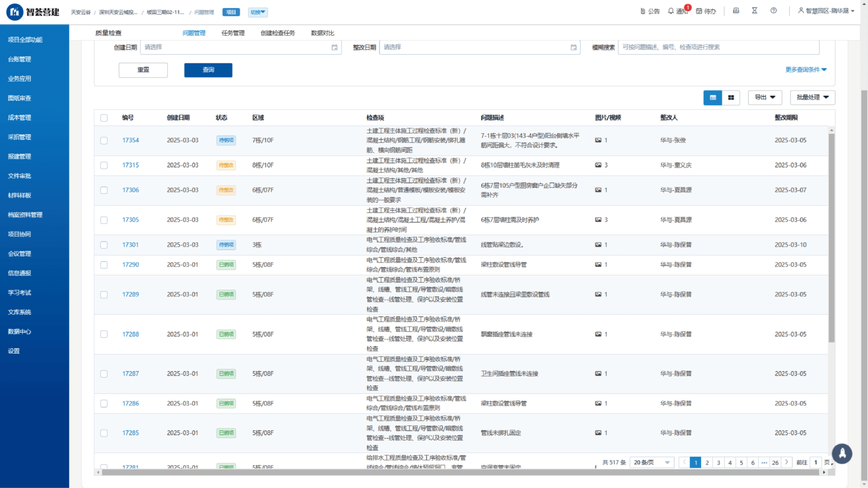This screenshot has height=488, width=868.
Task: Click the rocket back-to-top button
Action: click(842, 454)
